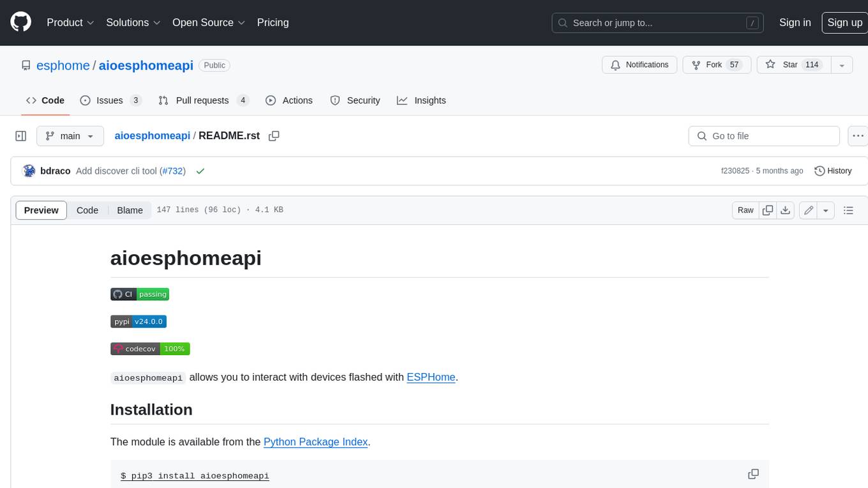
Task: Click the fork count 57
Action: [x=735, y=65]
